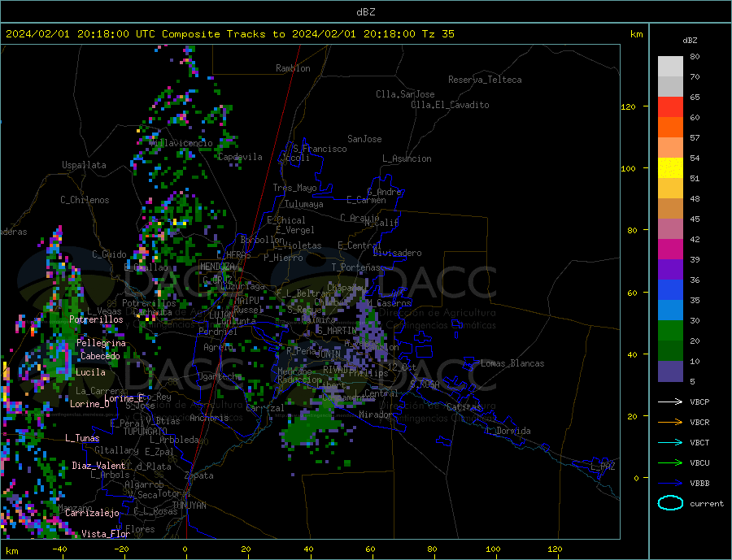The width and height of the screenshot is (732, 560).
Task: Select the dark orange swatch below 60 label
Action: (x=670, y=128)
